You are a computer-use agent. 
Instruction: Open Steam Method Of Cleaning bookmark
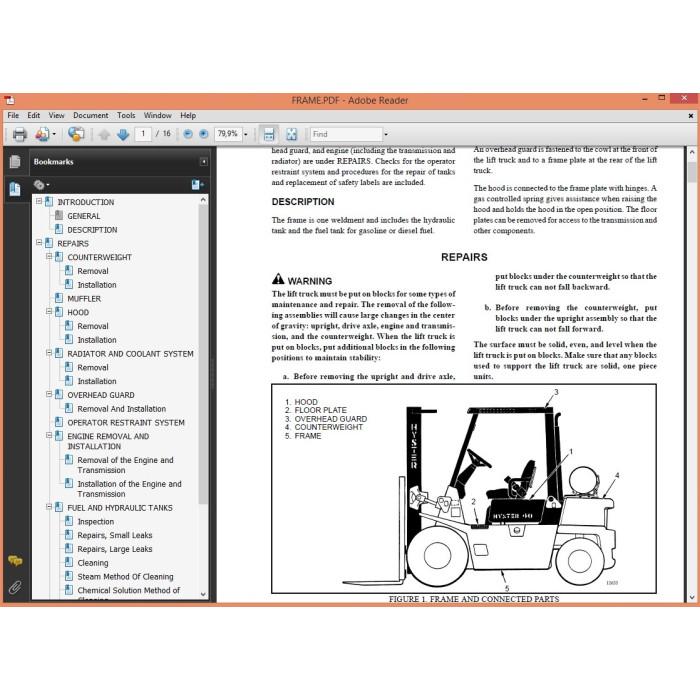[125, 577]
